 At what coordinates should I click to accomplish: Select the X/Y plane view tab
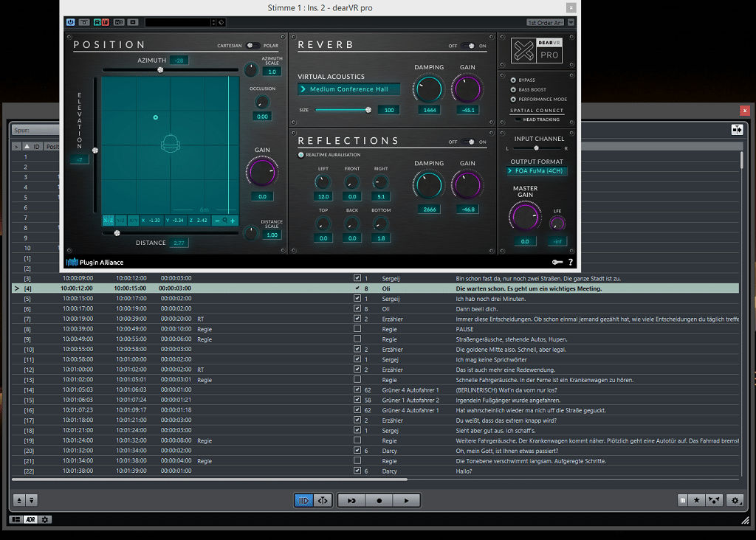point(133,221)
